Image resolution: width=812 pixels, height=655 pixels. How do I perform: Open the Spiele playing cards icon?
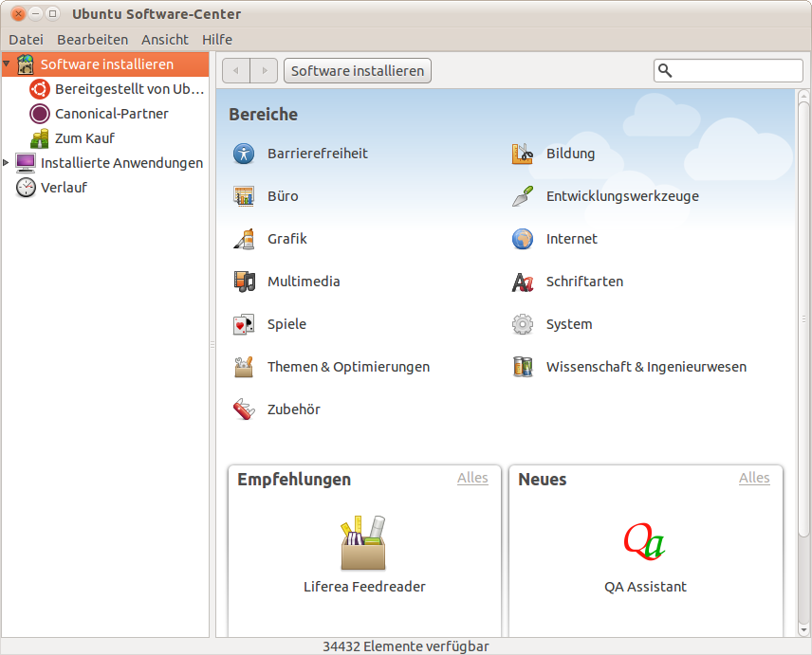pos(244,324)
